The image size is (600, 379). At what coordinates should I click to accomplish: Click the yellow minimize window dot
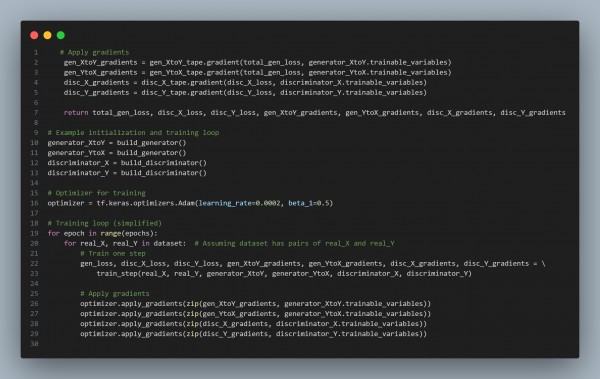click(47, 35)
